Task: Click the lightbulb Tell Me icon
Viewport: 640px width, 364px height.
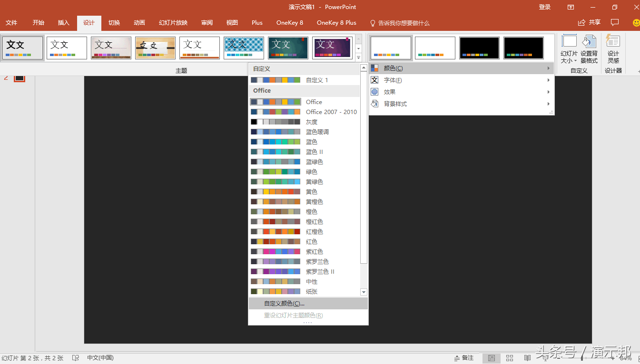Action: pos(373,23)
